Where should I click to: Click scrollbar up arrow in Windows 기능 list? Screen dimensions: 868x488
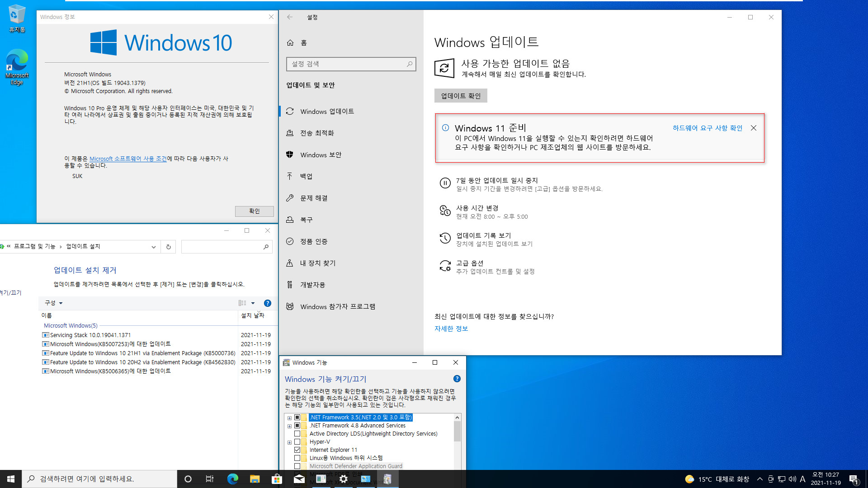point(457,418)
